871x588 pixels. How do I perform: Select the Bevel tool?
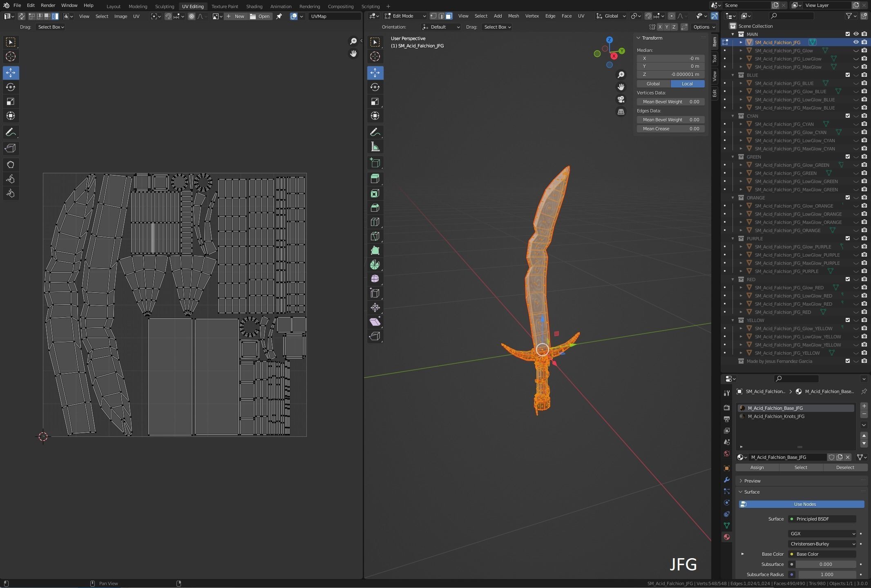point(375,208)
